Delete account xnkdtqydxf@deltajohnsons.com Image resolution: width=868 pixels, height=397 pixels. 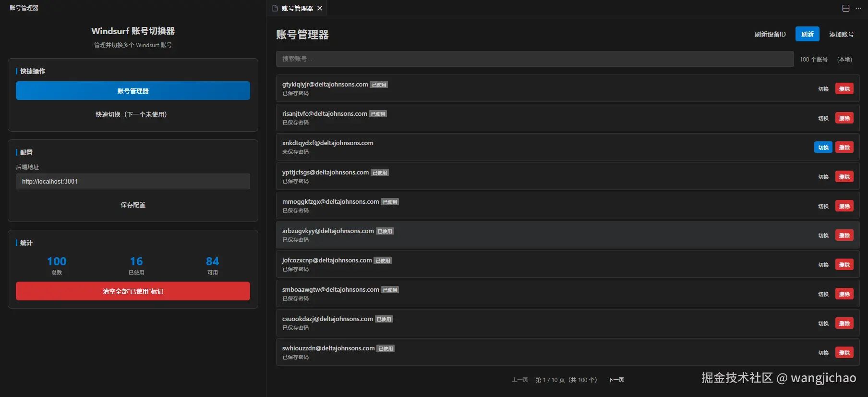pyautogui.click(x=844, y=148)
